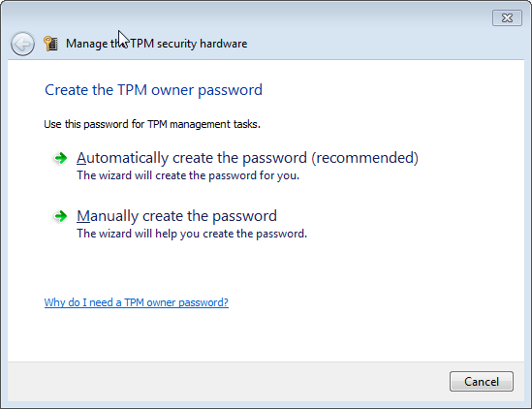Click the word (recommended) in the automatic option

(364, 158)
